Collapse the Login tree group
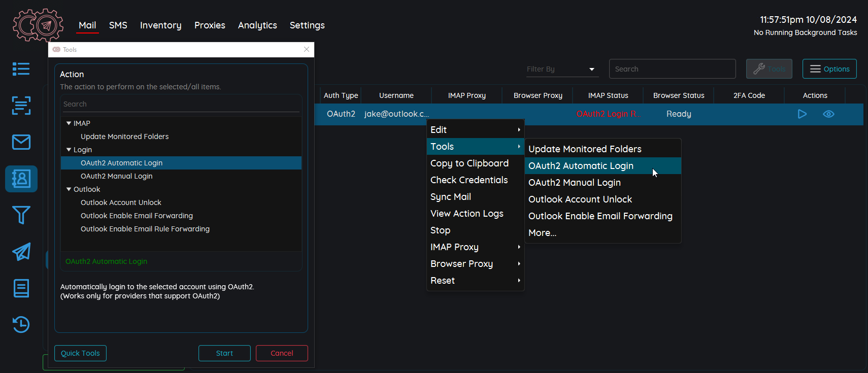868x373 pixels. pos(69,150)
